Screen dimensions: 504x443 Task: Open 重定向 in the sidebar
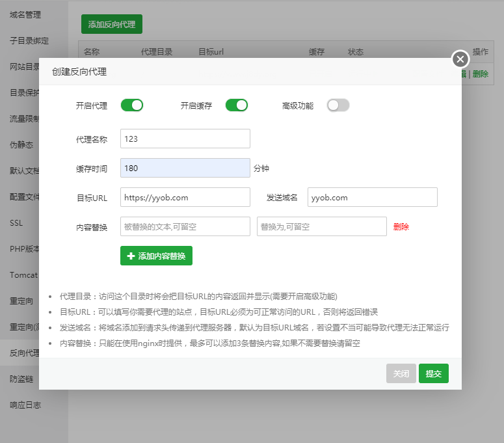click(x=21, y=301)
